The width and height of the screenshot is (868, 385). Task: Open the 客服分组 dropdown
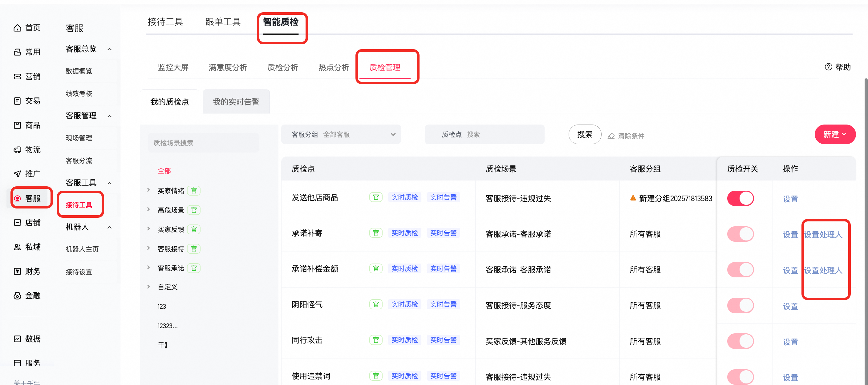tap(341, 134)
